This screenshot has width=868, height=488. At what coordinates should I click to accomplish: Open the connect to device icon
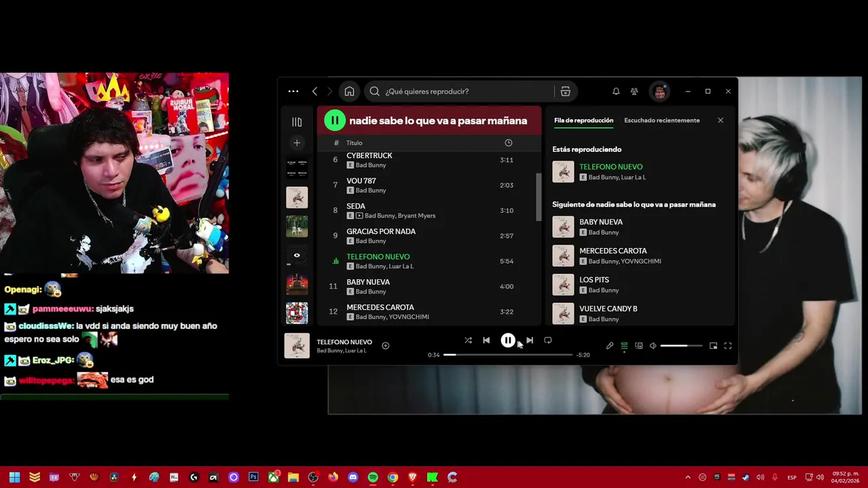coord(639,346)
